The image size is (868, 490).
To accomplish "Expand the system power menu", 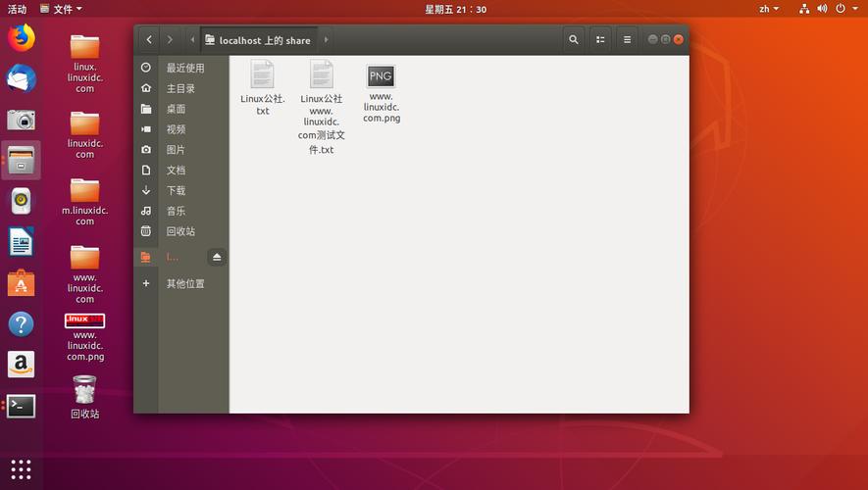I will coord(843,9).
